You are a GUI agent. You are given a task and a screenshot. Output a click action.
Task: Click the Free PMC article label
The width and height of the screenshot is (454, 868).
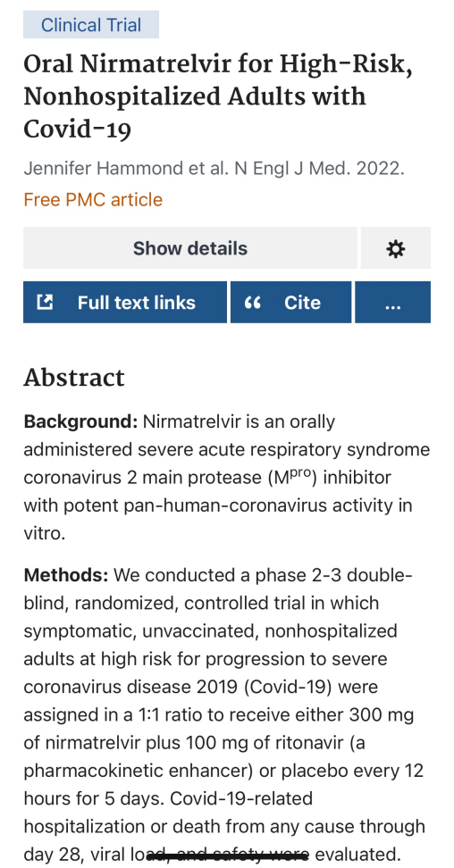click(93, 199)
